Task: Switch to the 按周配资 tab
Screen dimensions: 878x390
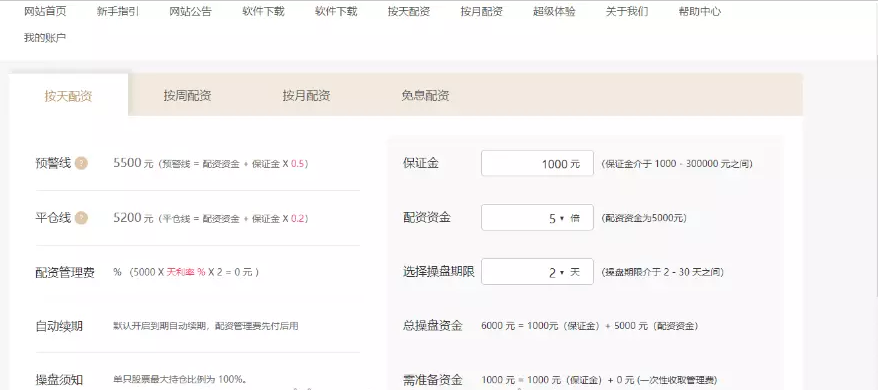Action: point(188,95)
